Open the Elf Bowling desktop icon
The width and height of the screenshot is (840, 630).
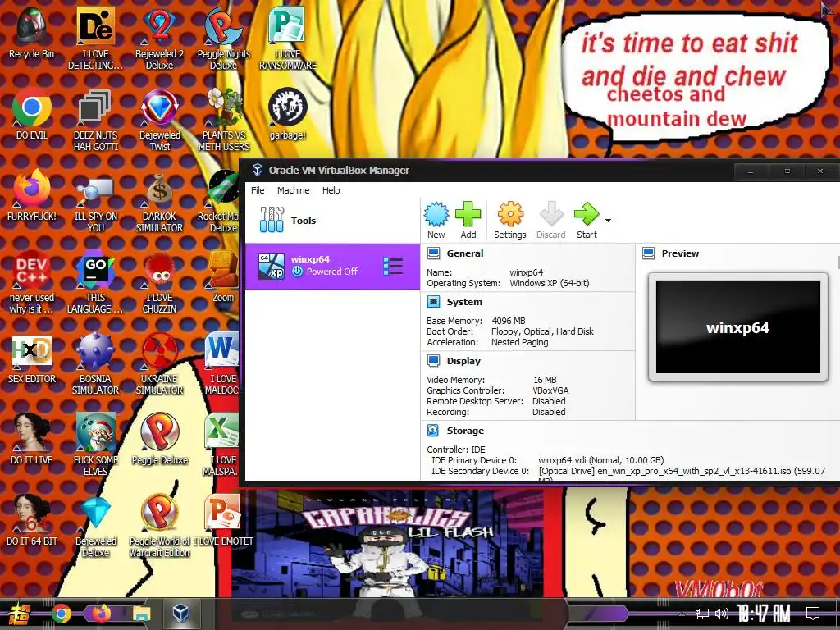coord(95,444)
